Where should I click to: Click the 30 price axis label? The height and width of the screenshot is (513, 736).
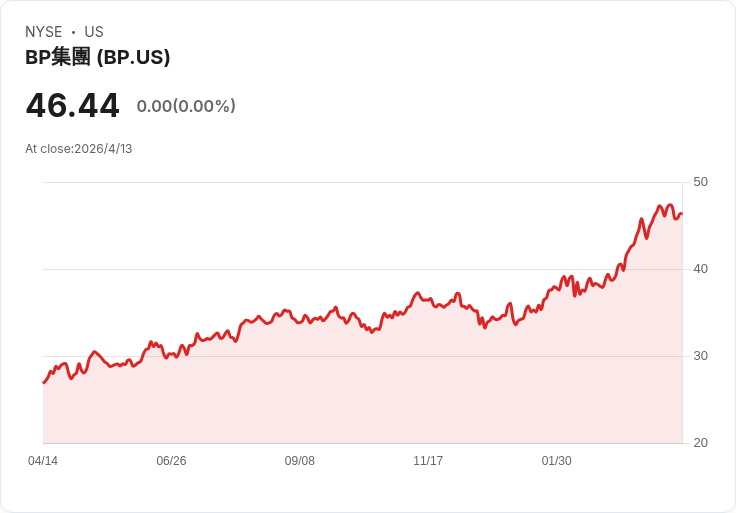click(x=700, y=356)
